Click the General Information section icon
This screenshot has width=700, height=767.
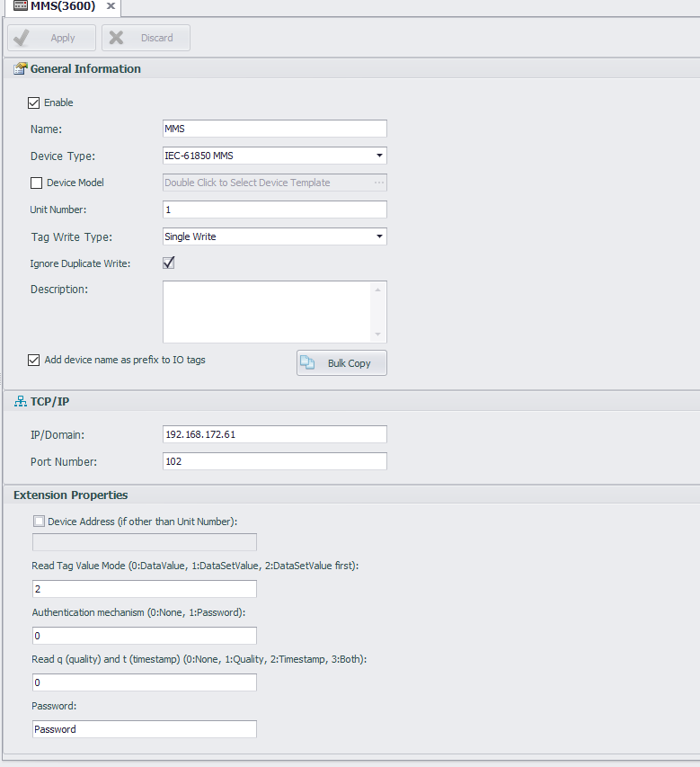pos(20,69)
